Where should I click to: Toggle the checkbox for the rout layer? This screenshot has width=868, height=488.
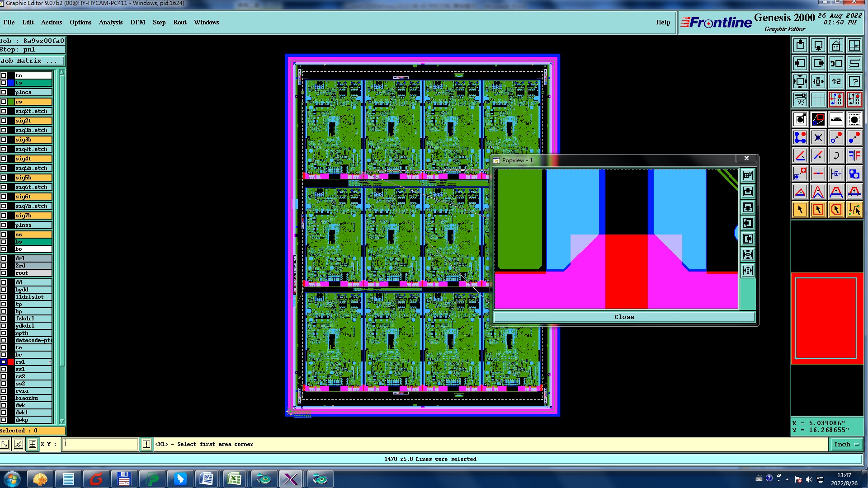click(4, 273)
